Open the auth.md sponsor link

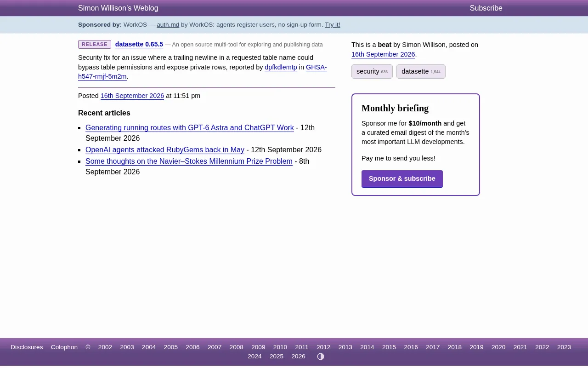tap(168, 25)
